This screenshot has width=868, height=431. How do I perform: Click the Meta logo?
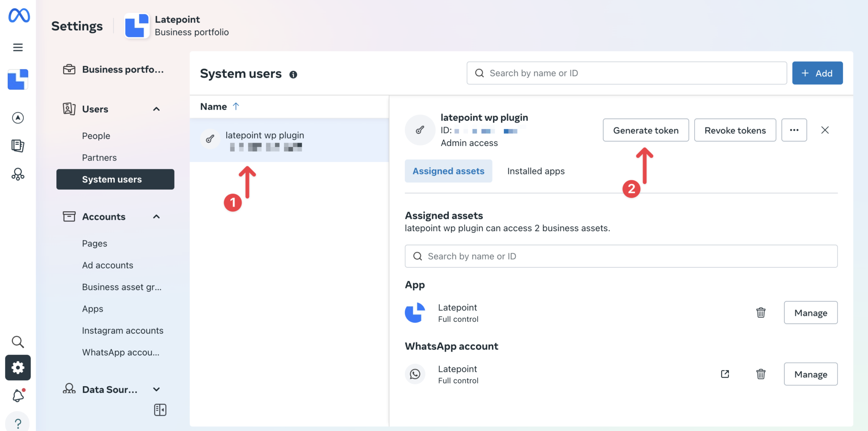point(18,15)
